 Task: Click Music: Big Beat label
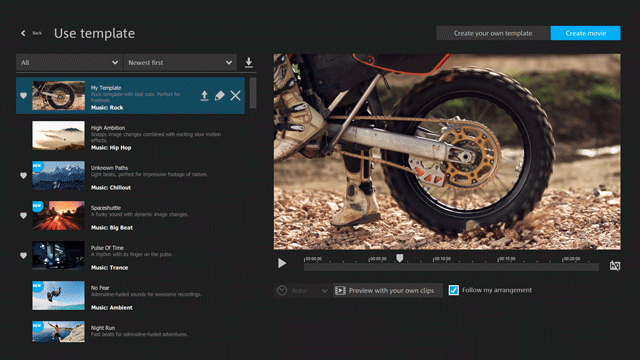pyautogui.click(x=112, y=228)
